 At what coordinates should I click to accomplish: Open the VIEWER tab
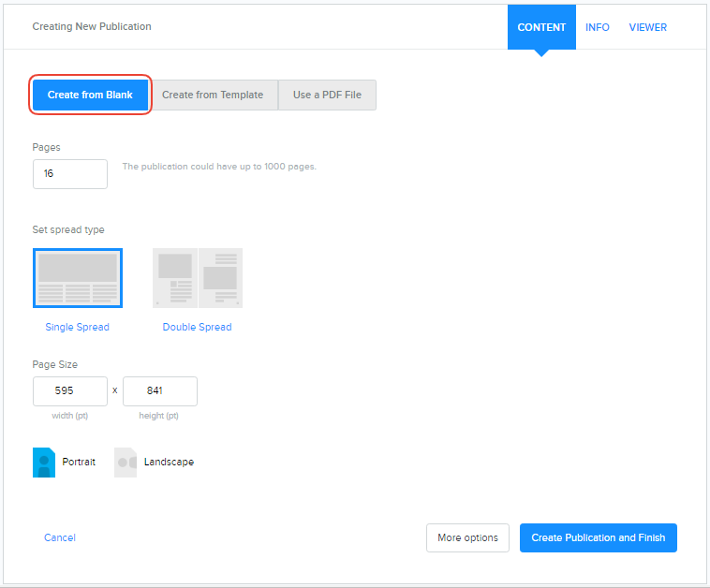[x=648, y=27]
